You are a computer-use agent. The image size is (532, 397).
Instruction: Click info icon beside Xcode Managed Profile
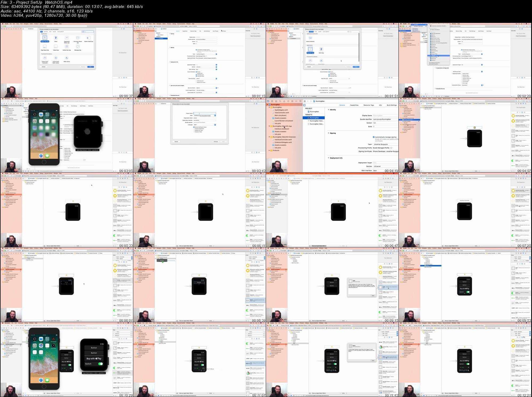coord(391,148)
